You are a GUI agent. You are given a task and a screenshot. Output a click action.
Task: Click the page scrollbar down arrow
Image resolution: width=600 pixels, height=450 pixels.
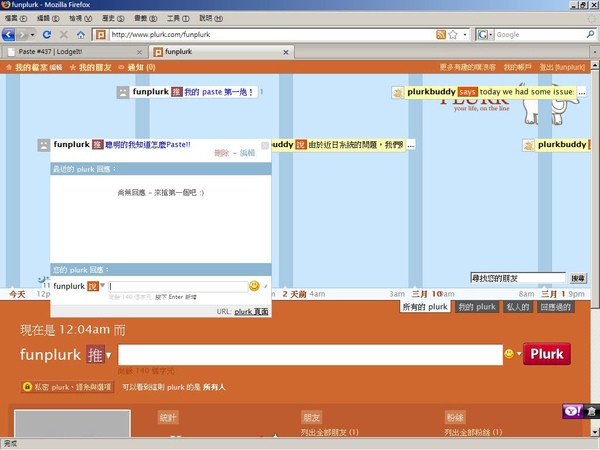point(595,432)
